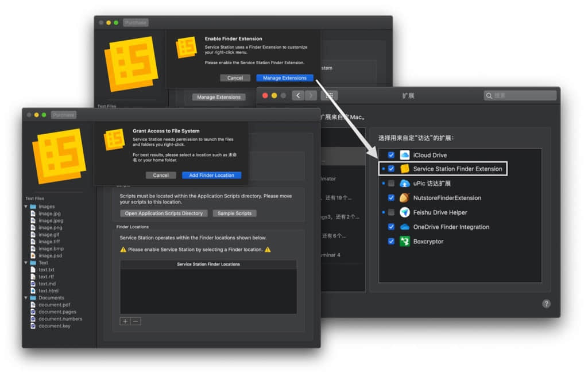Viewport: 588px width, 377px height.
Task: Collapse the Text folder disclosure triangle
Action: tap(26, 263)
